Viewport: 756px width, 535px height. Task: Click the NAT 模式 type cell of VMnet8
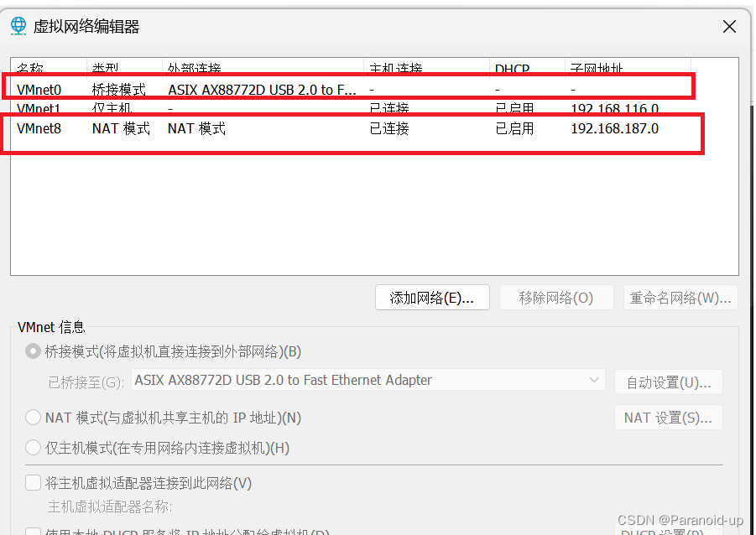[x=121, y=128]
